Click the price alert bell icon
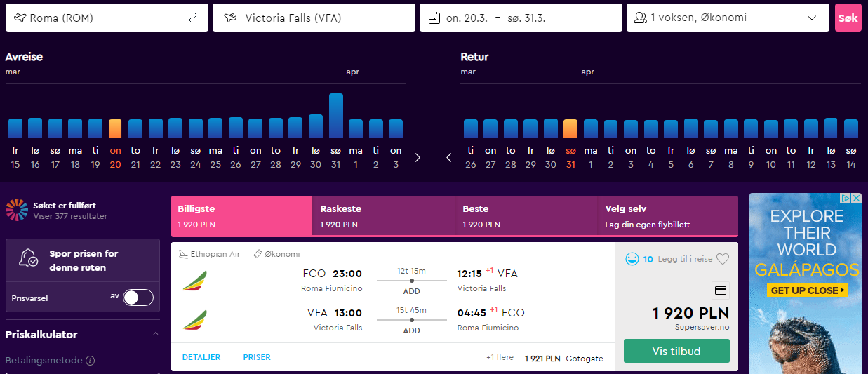The width and height of the screenshot is (868, 374). (x=30, y=260)
